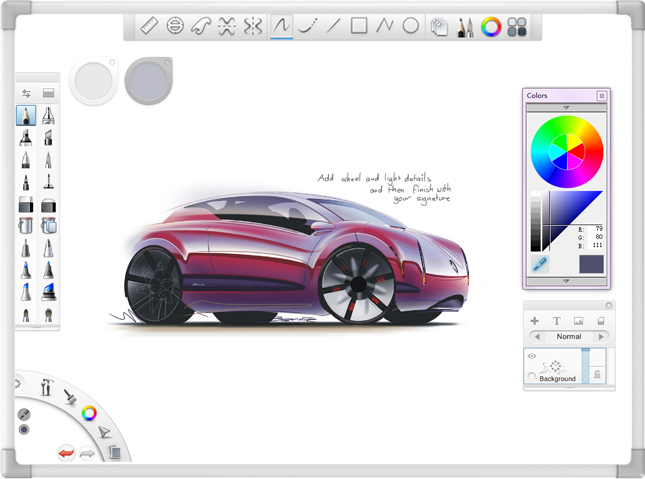Image resolution: width=645 pixels, height=479 pixels.
Task: Click the Background layer radio circle
Action: point(531,376)
